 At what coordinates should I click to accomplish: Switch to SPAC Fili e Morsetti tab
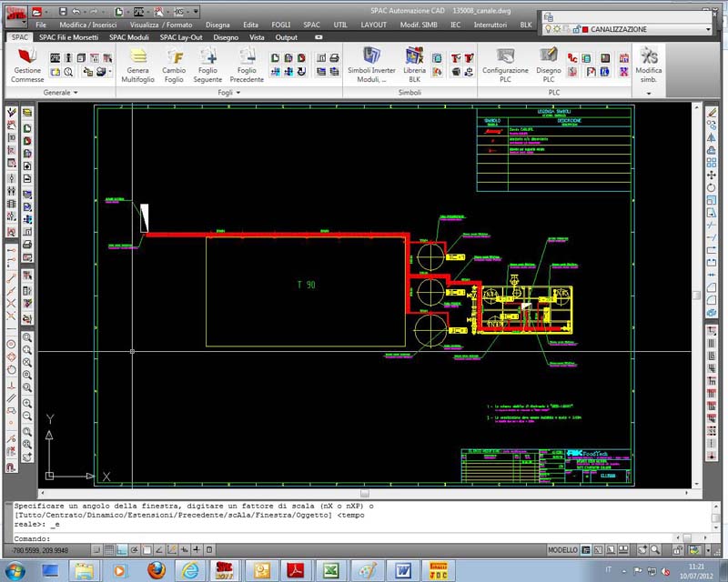(70, 37)
